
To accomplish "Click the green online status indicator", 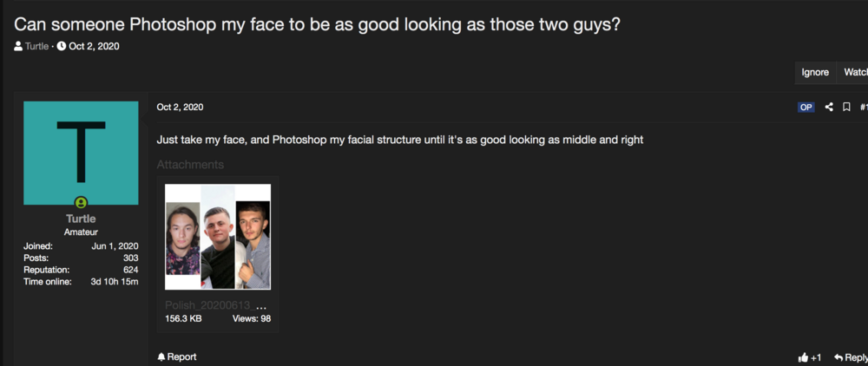I will (x=81, y=202).
